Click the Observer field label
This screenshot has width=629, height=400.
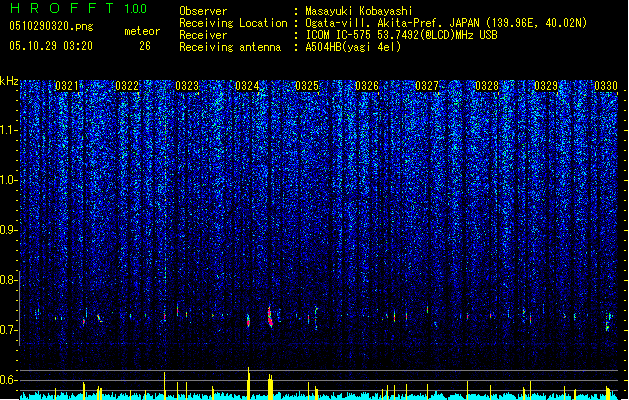203,11
